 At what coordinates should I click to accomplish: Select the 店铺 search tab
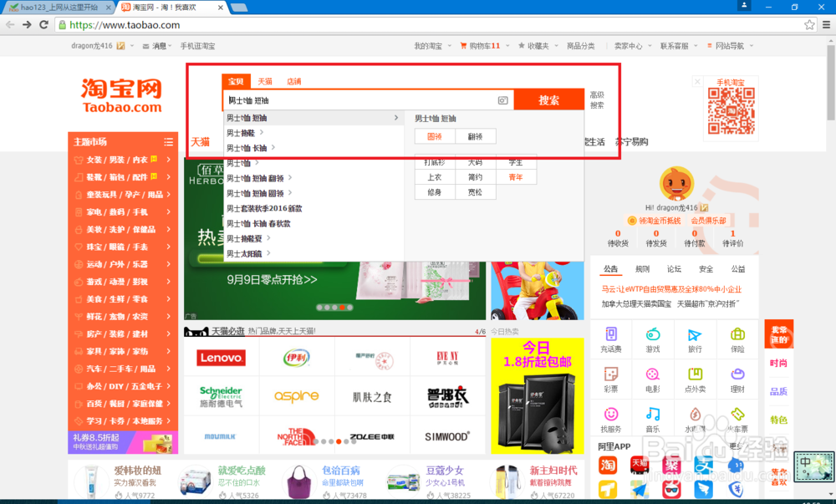(x=293, y=81)
